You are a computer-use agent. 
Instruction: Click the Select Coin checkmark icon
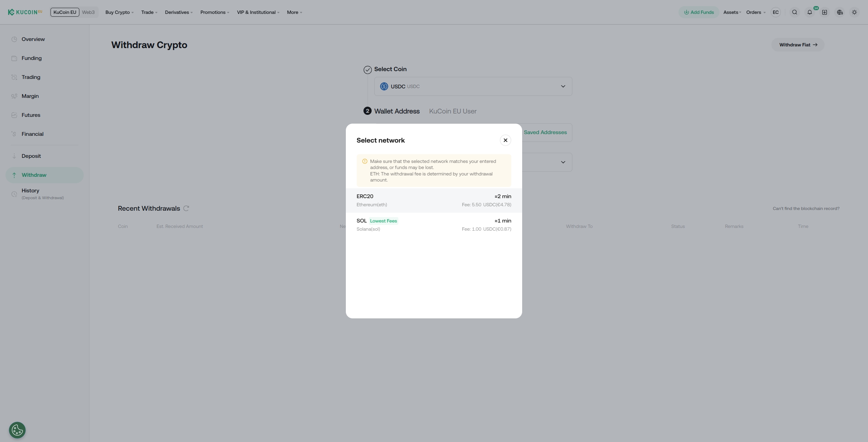tap(368, 70)
